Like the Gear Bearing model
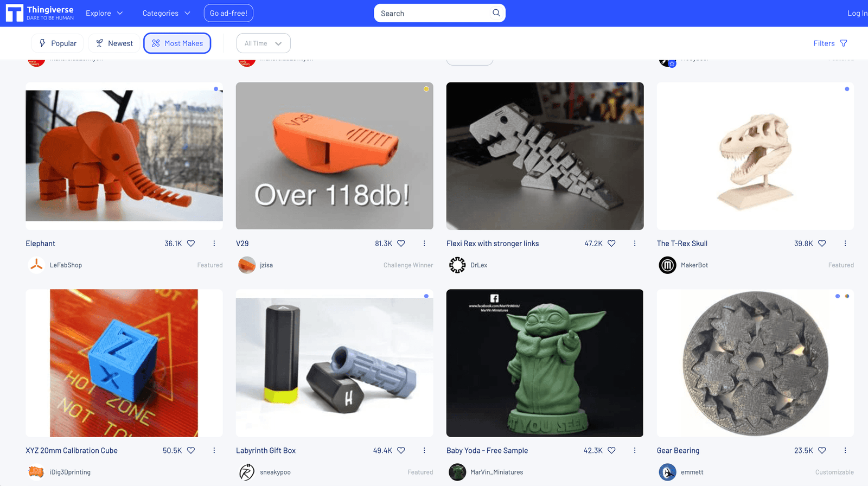Image resolution: width=868 pixels, height=486 pixels. [x=822, y=451]
